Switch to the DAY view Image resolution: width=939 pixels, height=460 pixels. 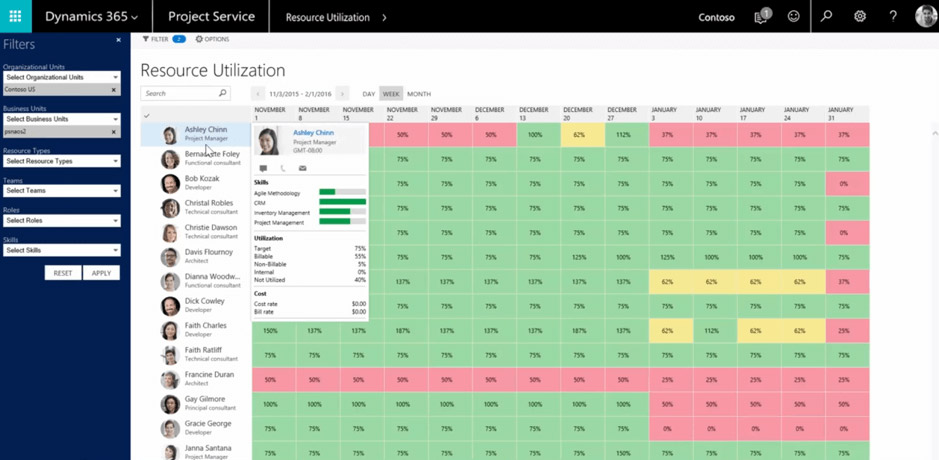(369, 94)
